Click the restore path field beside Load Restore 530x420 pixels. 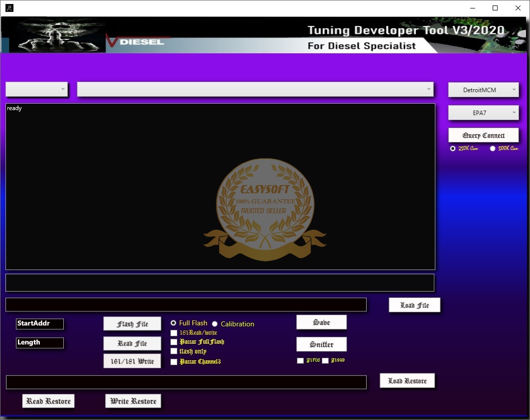tap(186, 382)
